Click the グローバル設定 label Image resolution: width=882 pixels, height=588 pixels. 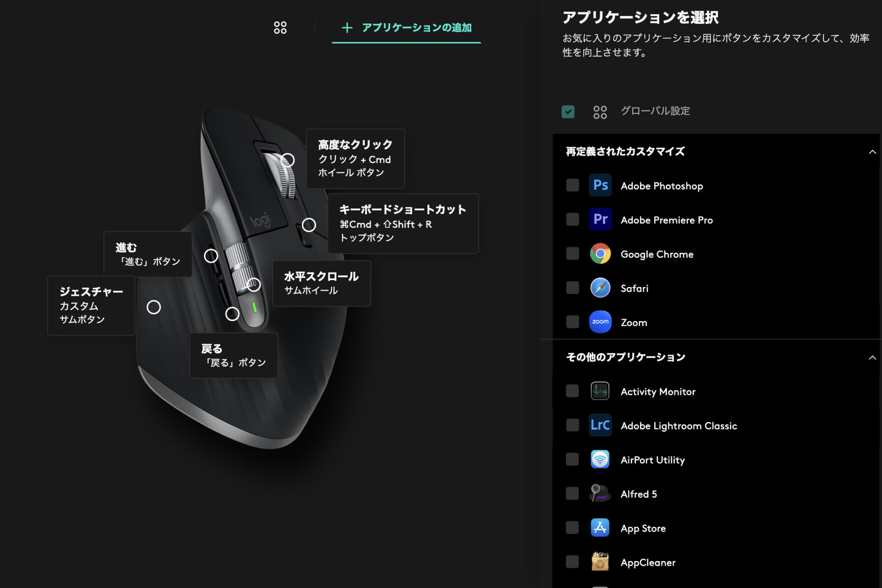coord(655,111)
